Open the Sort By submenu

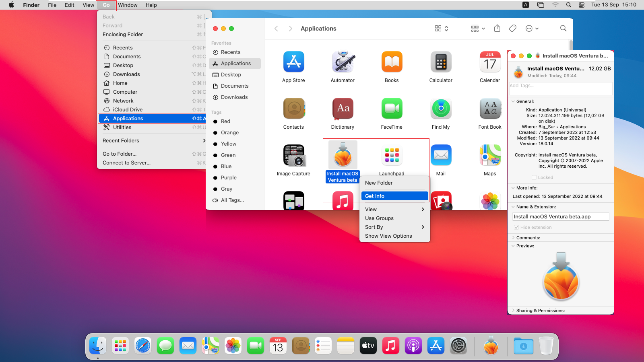(394, 227)
